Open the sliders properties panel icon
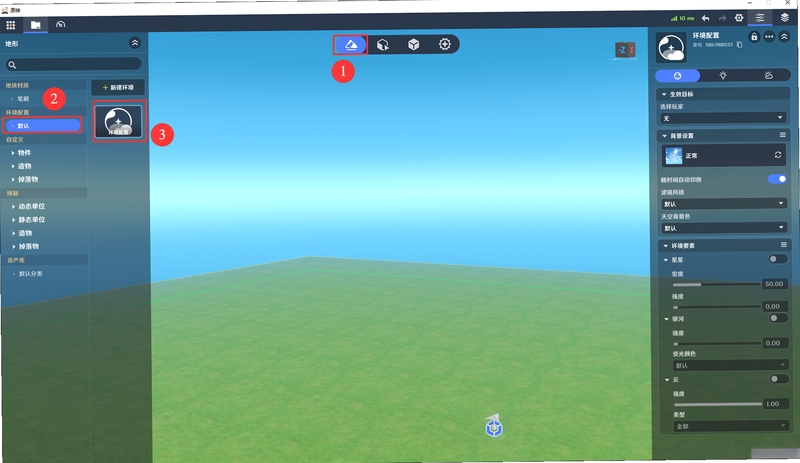Viewport: 800px width, 463px height. [x=760, y=18]
